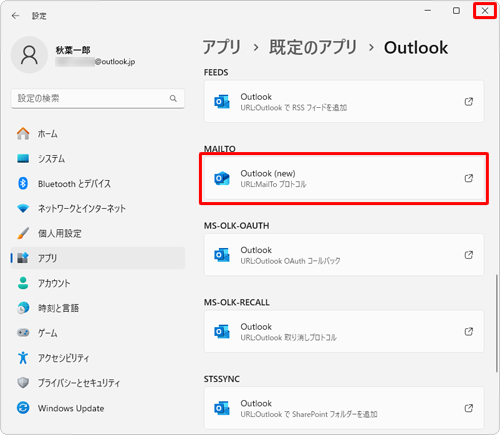Open the shield icon for privacy settings
The height and width of the screenshot is (435, 500).
point(23,383)
